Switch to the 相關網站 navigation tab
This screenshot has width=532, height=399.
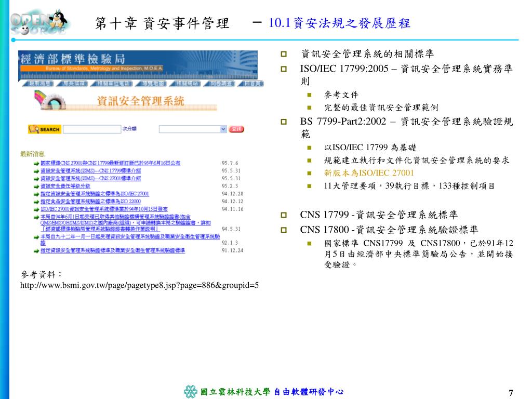[x=185, y=84]
